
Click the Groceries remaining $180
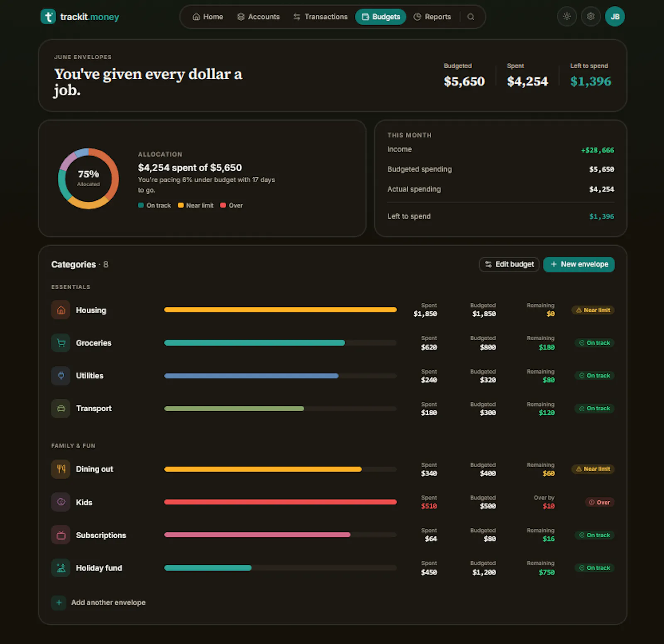pyautogui.click(x=547, y=347)
